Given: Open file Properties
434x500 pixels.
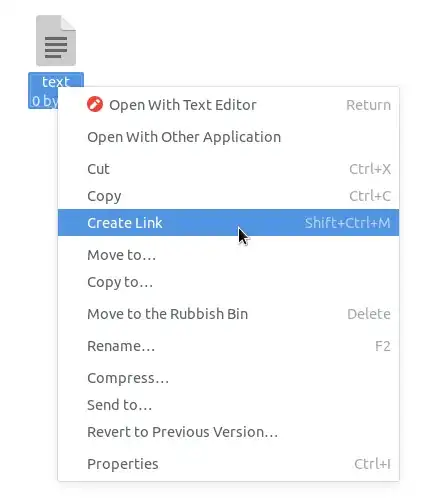Looking at the screenshot, I should pyautogui.click(x=228, y=464).
